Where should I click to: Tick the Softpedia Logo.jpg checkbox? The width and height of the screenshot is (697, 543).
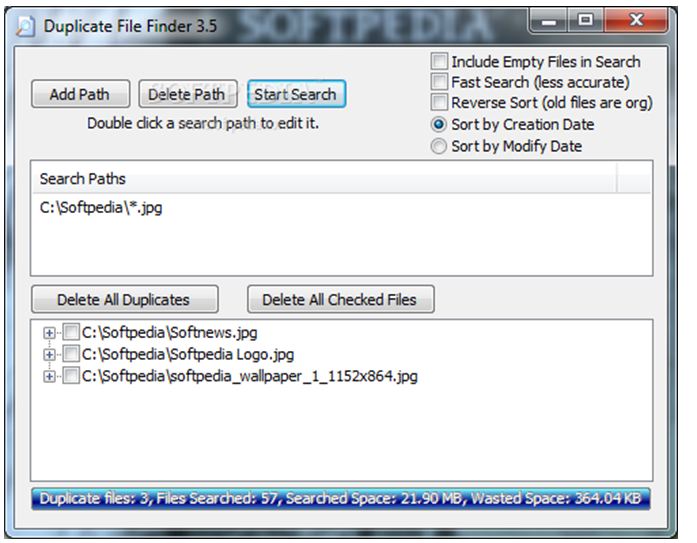coord(71,355)
